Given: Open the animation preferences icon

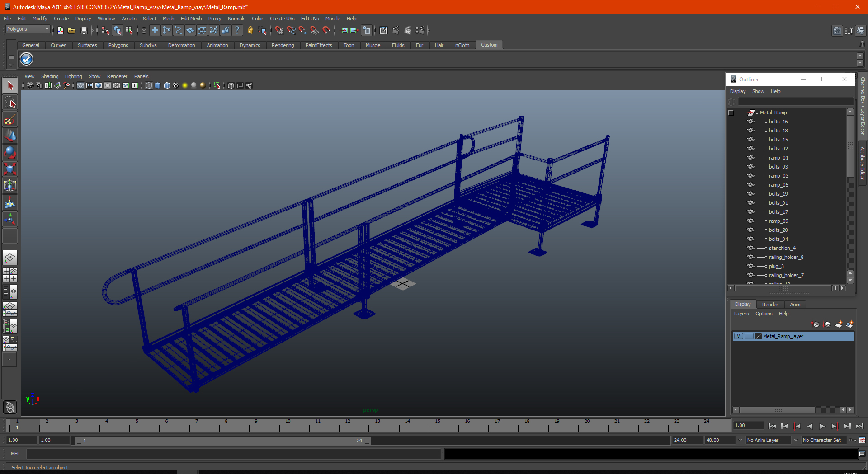Looking at the screenshot, I should pos(862,440).
